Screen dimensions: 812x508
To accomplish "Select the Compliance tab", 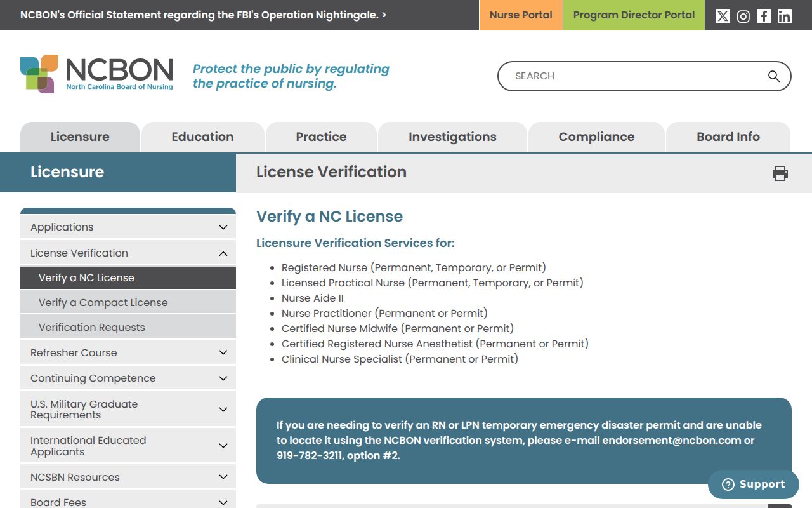I will pos(596,137).
